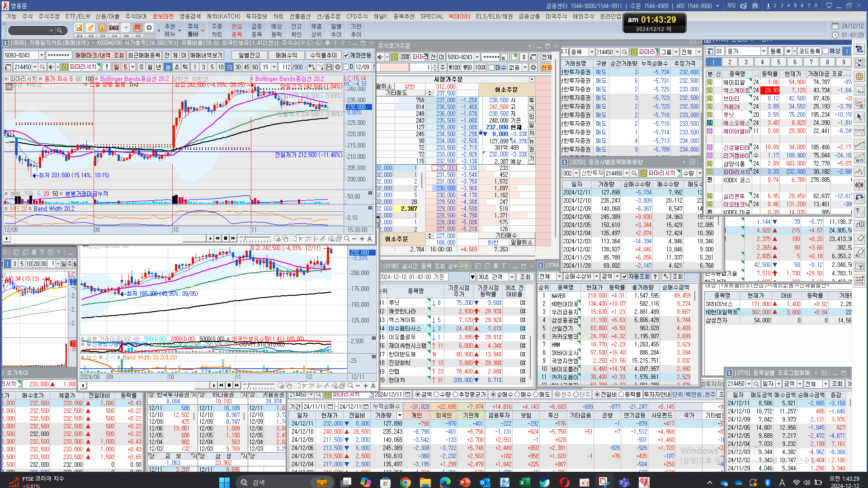Select the 수량 radio button
868x488 pixels.
[x=437, y=394]
